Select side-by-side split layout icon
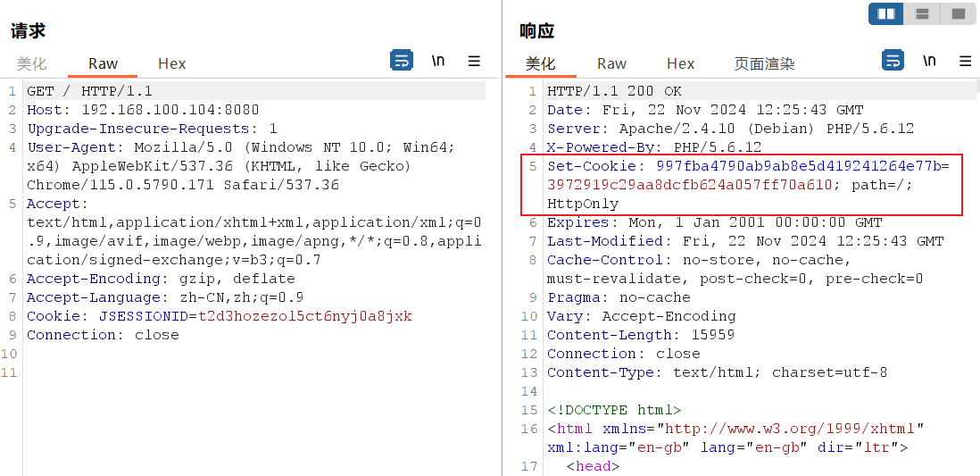The width and height of the screenshot is (980, 476). click(x=886, y=13)
